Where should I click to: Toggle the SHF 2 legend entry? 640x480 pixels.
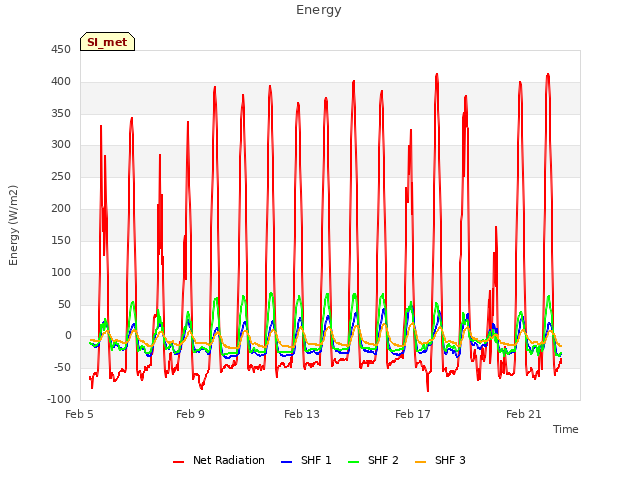(x=373, y=460)
